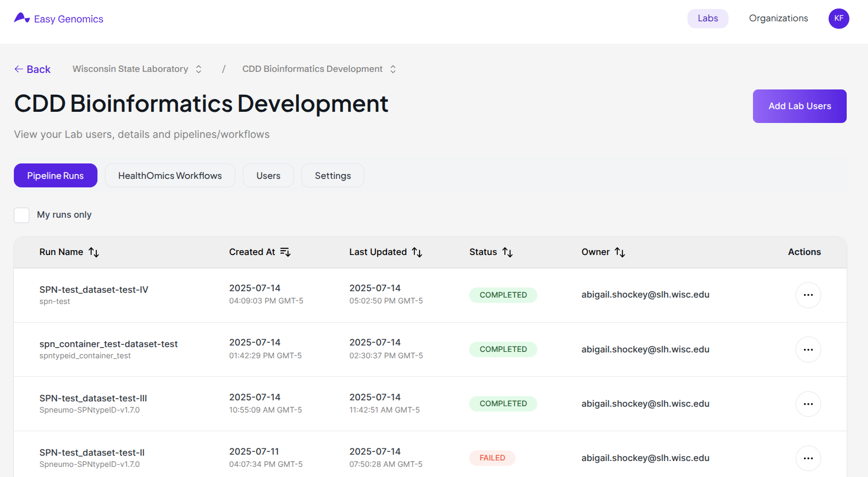
Task: Open the KF user avatar menu
Action: tap(838, 19)
